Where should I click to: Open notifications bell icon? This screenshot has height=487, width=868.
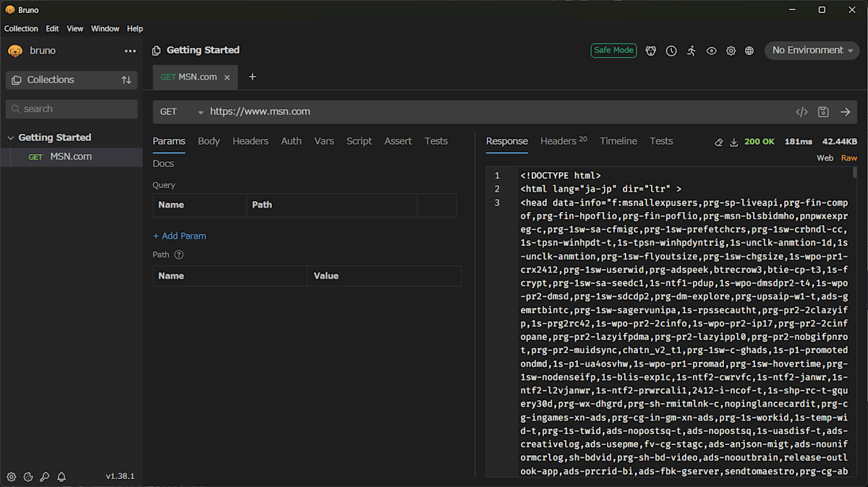pyautogui.click(x=61, y=477)
